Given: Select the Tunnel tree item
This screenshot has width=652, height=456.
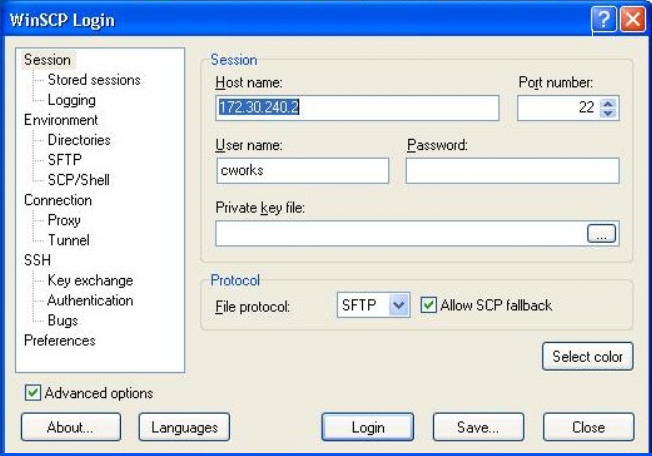Looking at the screenshot, I should (x=68, y=240).
